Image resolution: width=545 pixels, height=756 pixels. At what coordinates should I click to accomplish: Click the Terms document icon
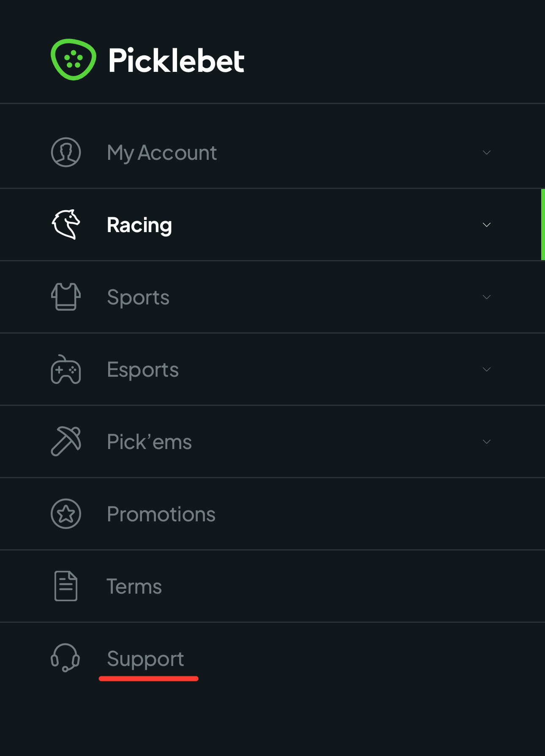[66, 586]
